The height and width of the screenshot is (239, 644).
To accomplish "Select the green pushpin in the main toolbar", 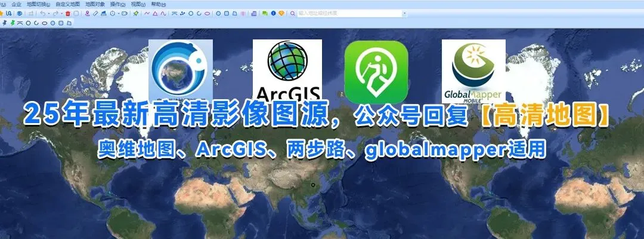I will 136,13.
